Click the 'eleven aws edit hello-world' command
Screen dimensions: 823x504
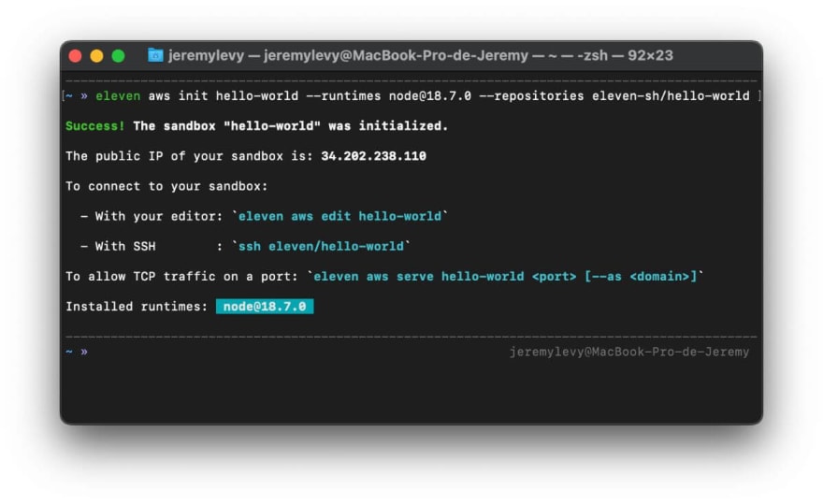340,216
